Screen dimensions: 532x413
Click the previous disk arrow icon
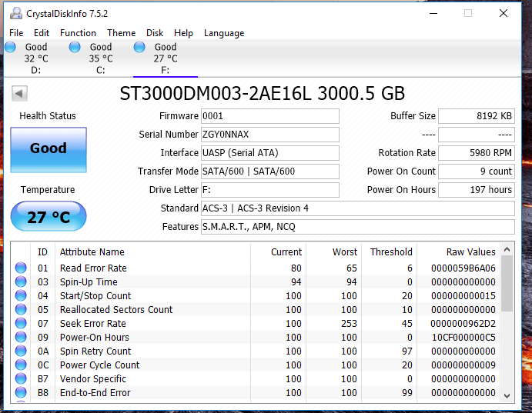[20, 93]
